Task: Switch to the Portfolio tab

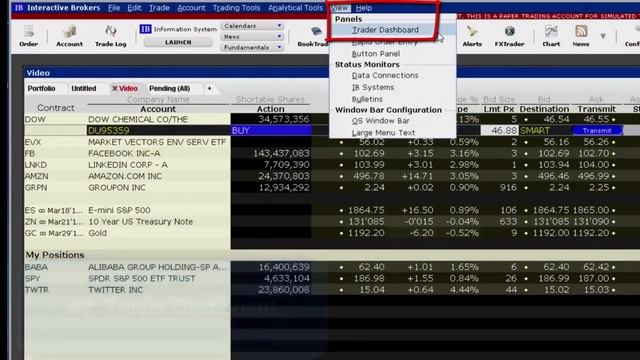Action: (41, 89)
